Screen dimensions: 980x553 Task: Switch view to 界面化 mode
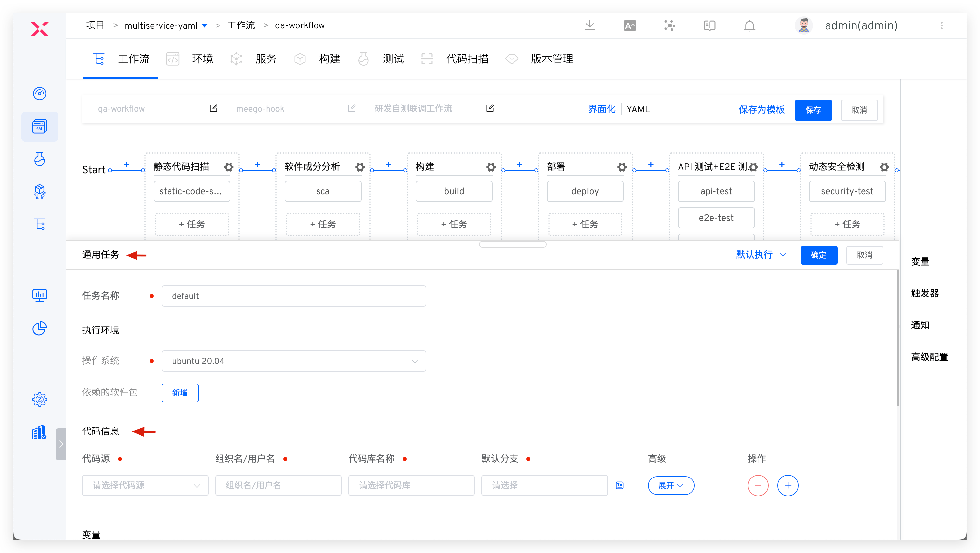coord(602,109)
